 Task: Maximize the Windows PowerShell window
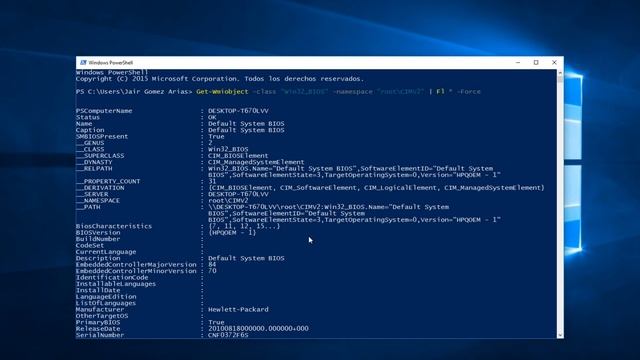(x=536, y=62)
